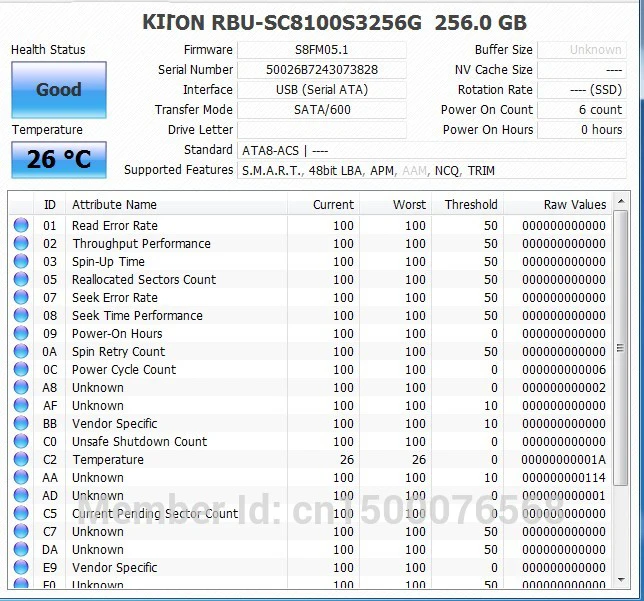
Task: Click raw value 0000000001A in Temperature row
Action: click(x=563, y=460)
